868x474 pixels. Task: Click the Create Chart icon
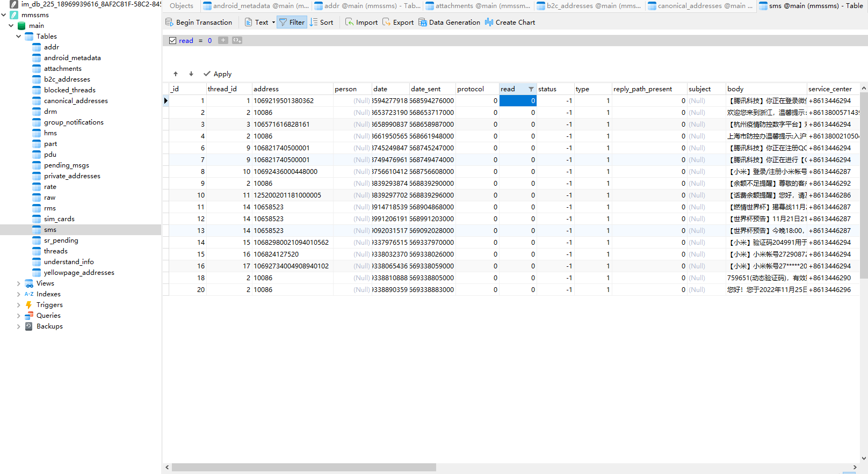pos(510,23)
